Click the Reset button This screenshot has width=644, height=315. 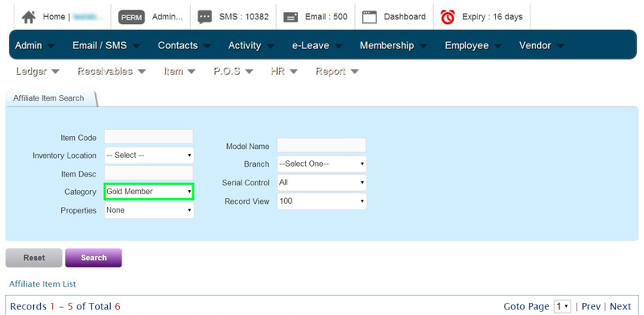pos(34,258)
